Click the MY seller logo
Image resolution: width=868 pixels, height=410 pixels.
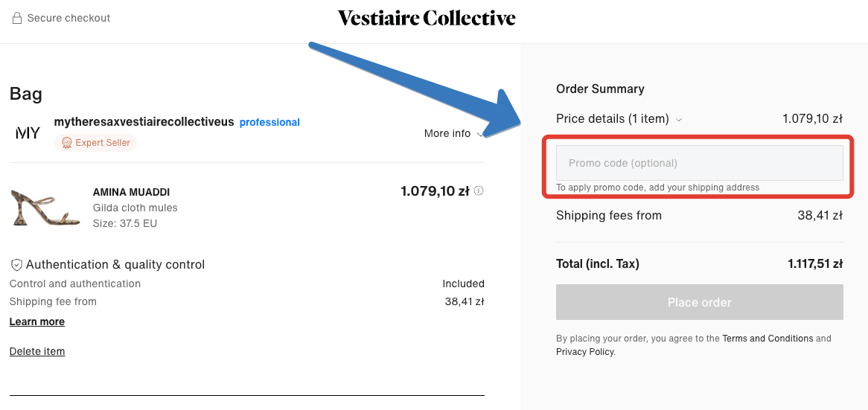pos(28,133)
